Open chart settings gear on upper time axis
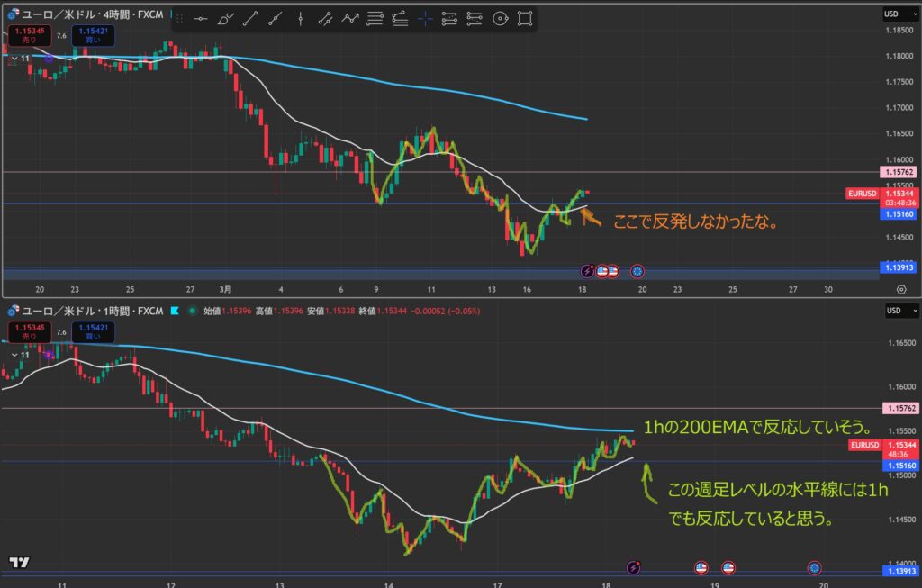922x588 pixels. click(x=901, y=289)
